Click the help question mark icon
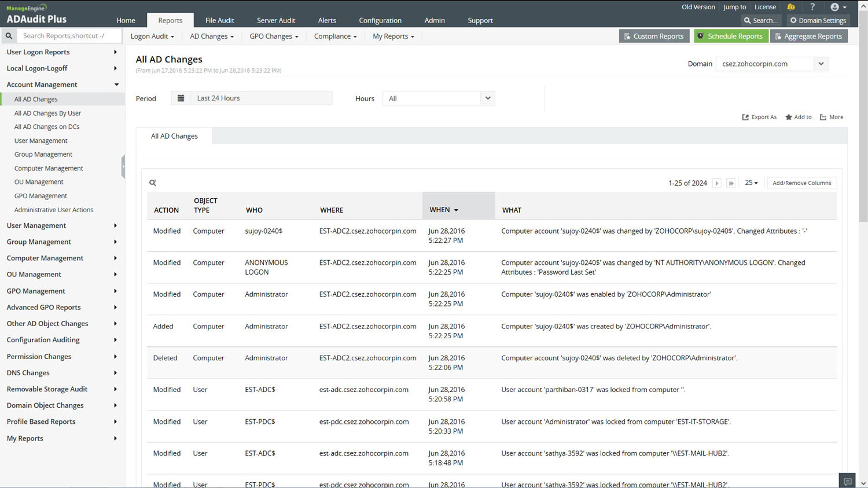Screen dimensions: 868x488 (x=812, y=7)
